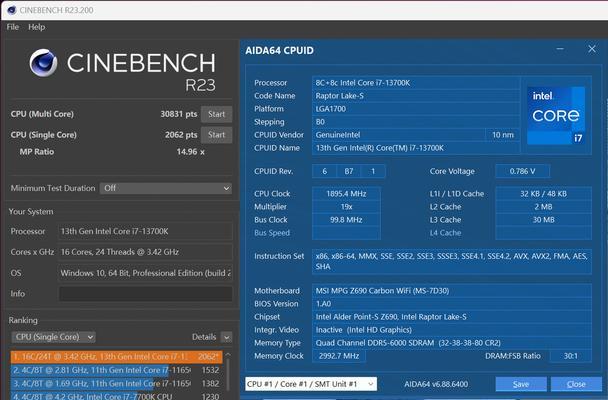Click the Cinebench logo sphere icon
The height and width of the screenshot is (400, 608).
point(43,63)
